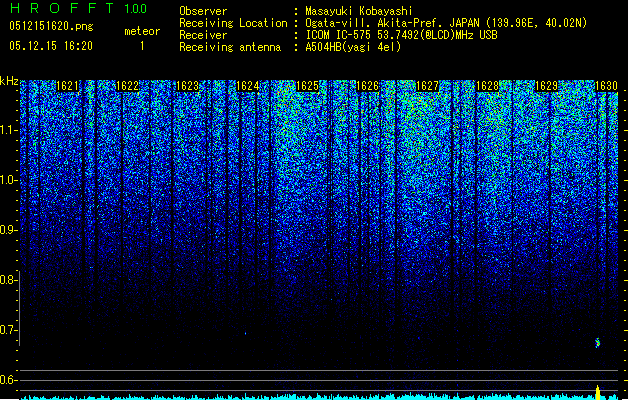Click the 1629 time marker
629x400 pixels.
coord(547,86)
